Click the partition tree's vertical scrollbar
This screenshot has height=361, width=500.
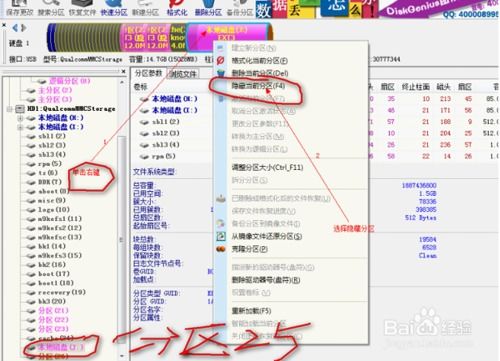[x=122, y=218]
